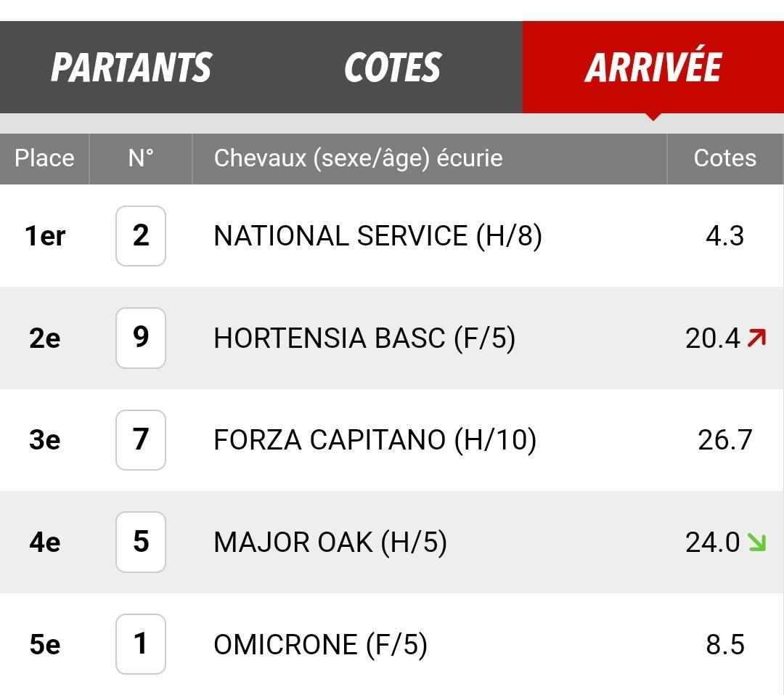Screen dimensions: 784x695
Task: Select the ARRIVÉE tab
Action: point(653,67)
